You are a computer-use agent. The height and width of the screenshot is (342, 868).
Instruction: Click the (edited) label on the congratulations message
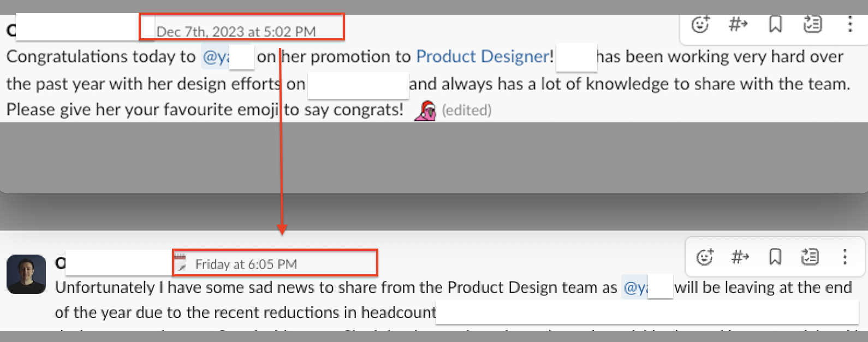[x=466, y=110]
